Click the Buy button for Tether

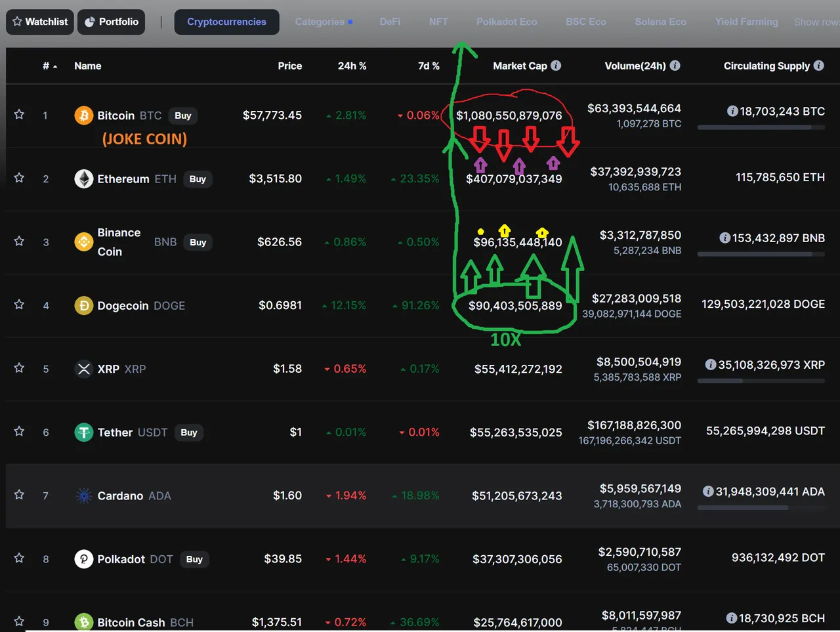click(189, 432)
